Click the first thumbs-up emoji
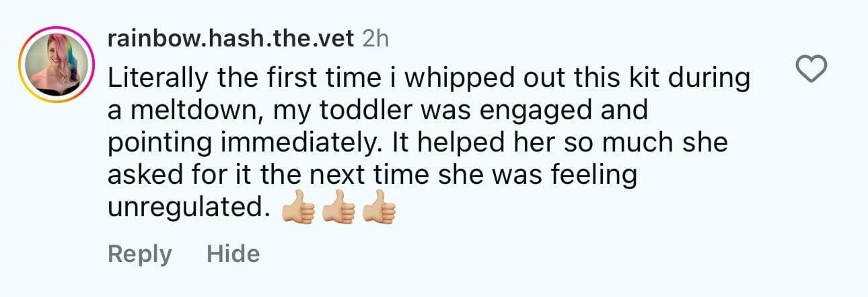Image resolution: width=868 pixels, height=297 pixels. (x=299, y=211)
